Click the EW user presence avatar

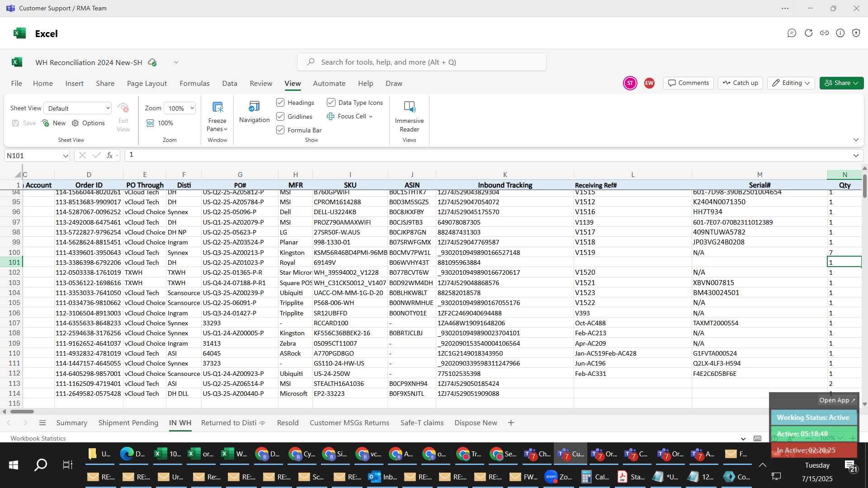(x=649, y=83)
